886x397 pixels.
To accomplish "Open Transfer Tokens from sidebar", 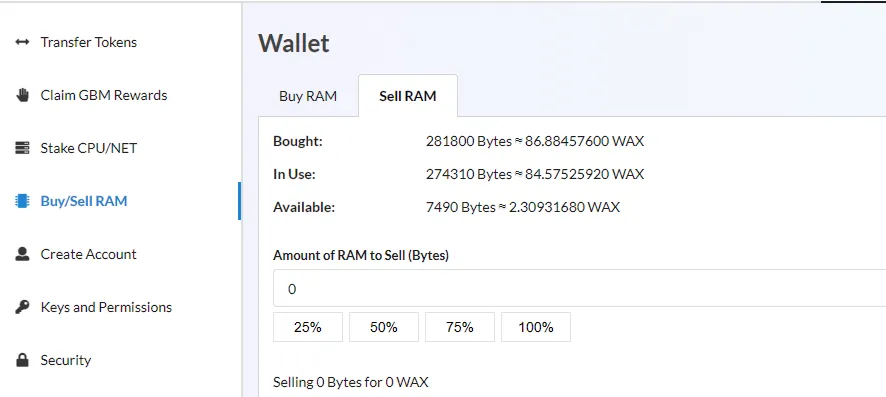I will click(89, 42).
